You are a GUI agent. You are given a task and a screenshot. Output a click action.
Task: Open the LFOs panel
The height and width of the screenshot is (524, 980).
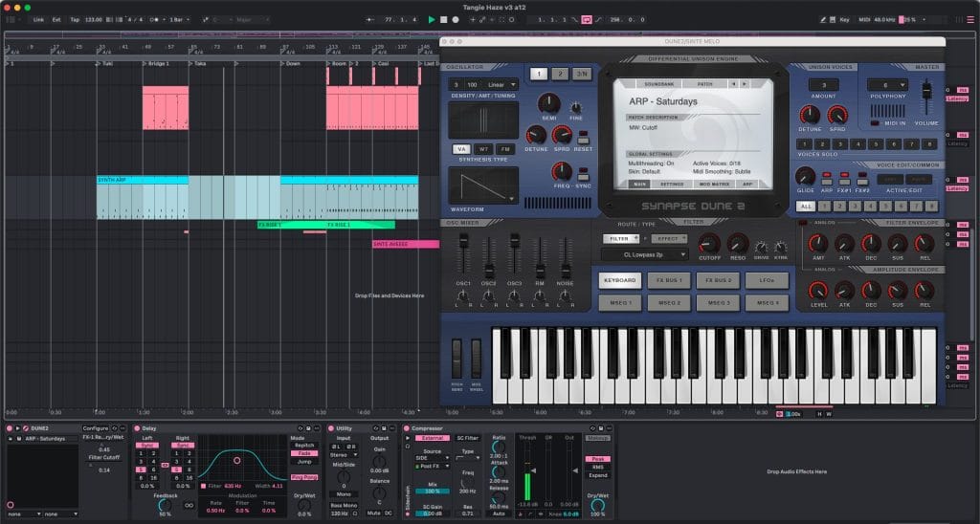[x=767, y=280]
